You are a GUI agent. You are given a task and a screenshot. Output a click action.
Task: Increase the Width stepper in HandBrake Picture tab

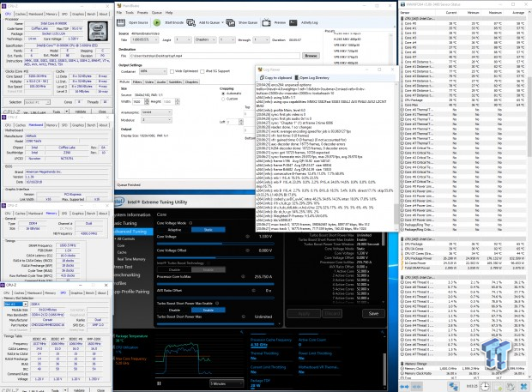coord(147,100)
